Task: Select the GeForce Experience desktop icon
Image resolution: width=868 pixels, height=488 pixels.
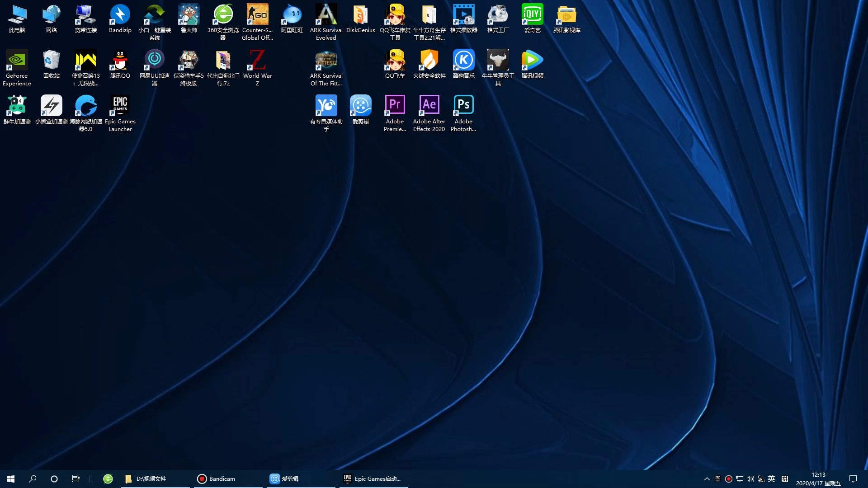Action: coord(17,60)
